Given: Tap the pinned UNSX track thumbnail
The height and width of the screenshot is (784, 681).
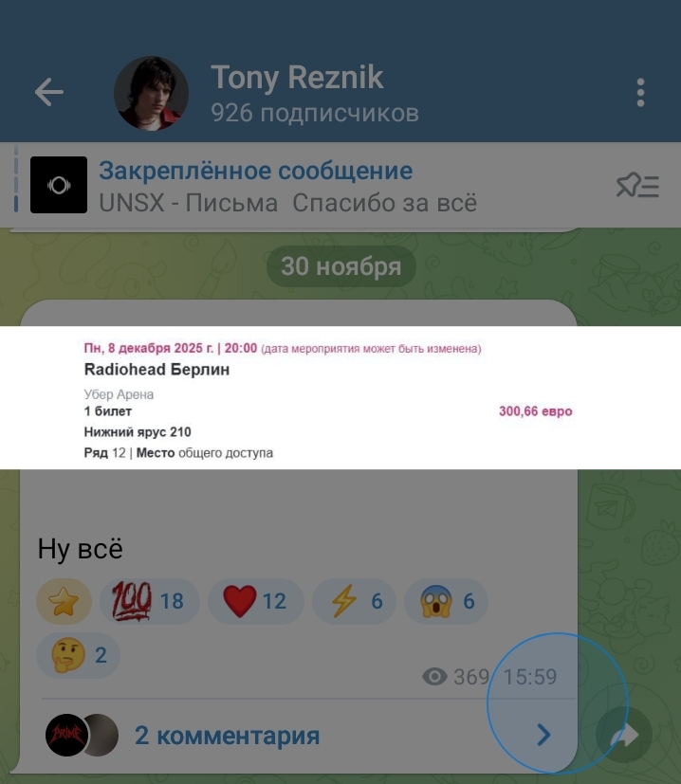Looking at the screenshot, I should click(x=59, y=185).
